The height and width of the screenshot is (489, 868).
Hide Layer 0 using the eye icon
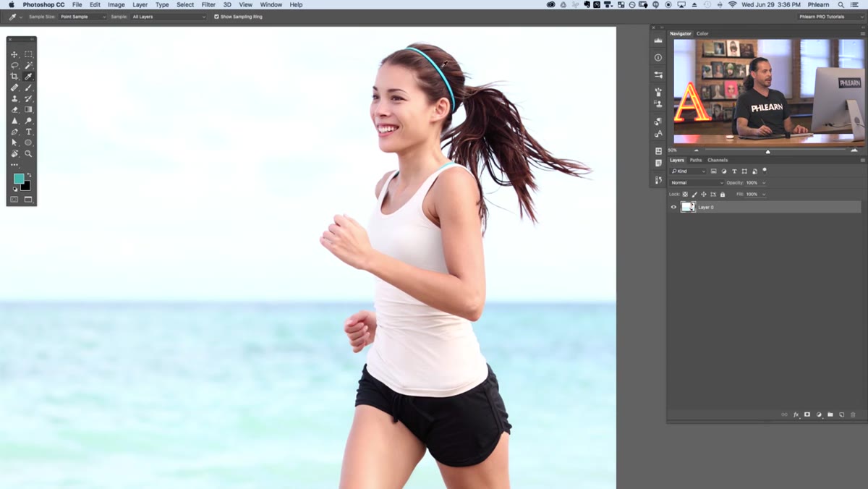point(673,207)
